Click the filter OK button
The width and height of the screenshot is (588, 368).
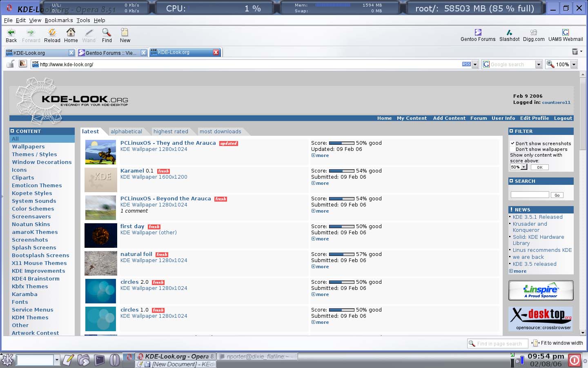pos(539,167)
